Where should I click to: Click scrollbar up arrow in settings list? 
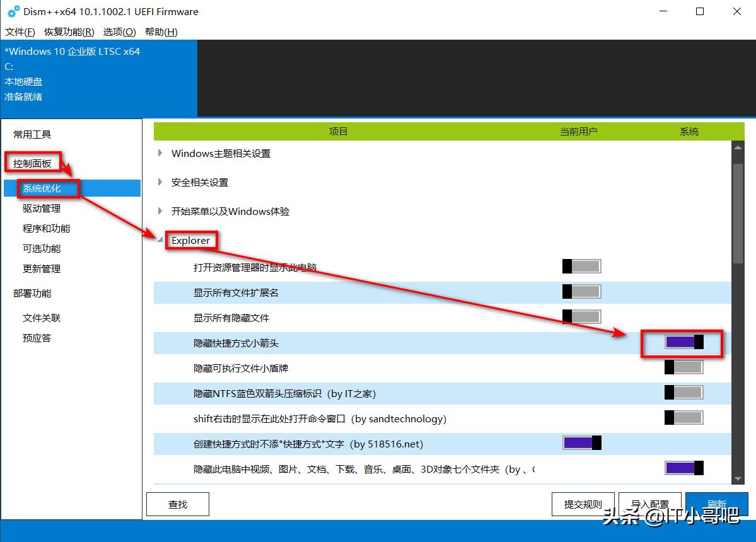click(738, 147)
